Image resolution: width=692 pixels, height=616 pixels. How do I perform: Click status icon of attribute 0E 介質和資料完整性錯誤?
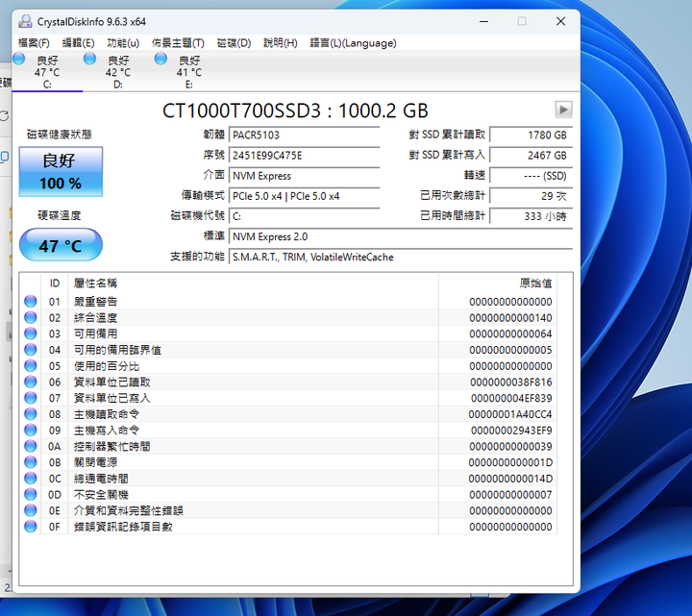click(x=31, y=510)
